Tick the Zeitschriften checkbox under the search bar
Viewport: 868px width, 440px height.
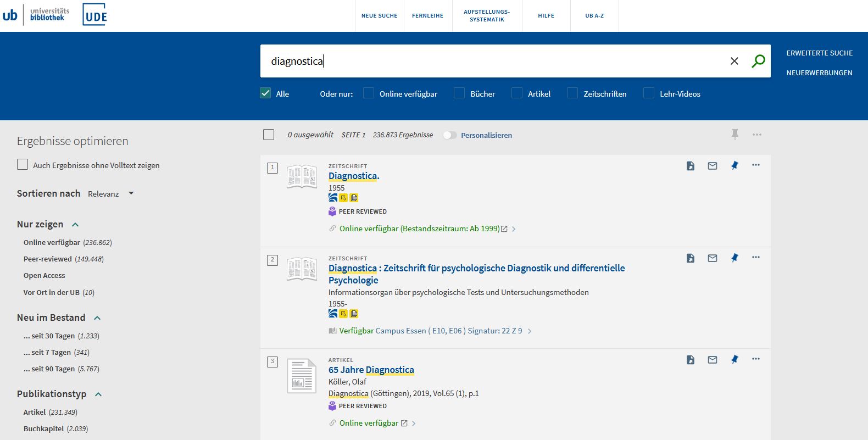click(572, 93)
